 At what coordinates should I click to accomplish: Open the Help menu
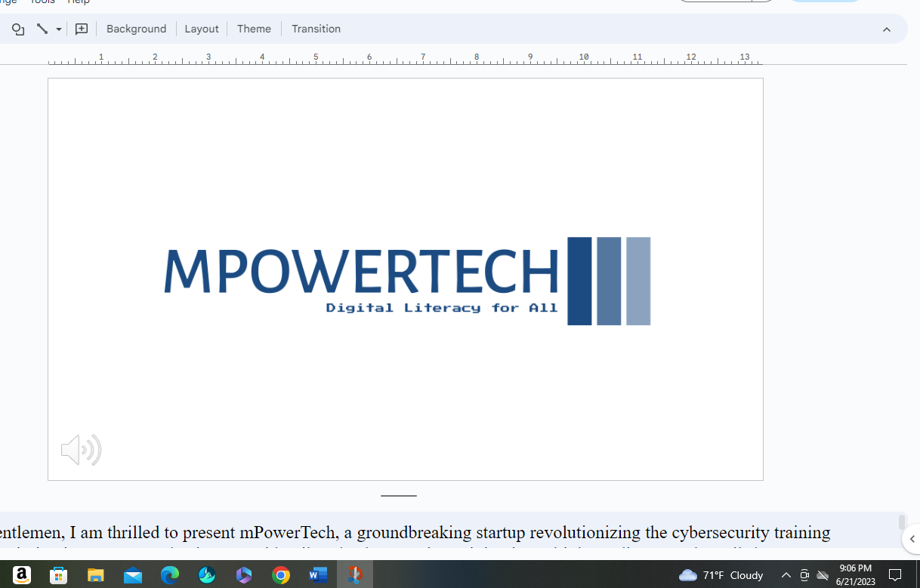point(79,2)
